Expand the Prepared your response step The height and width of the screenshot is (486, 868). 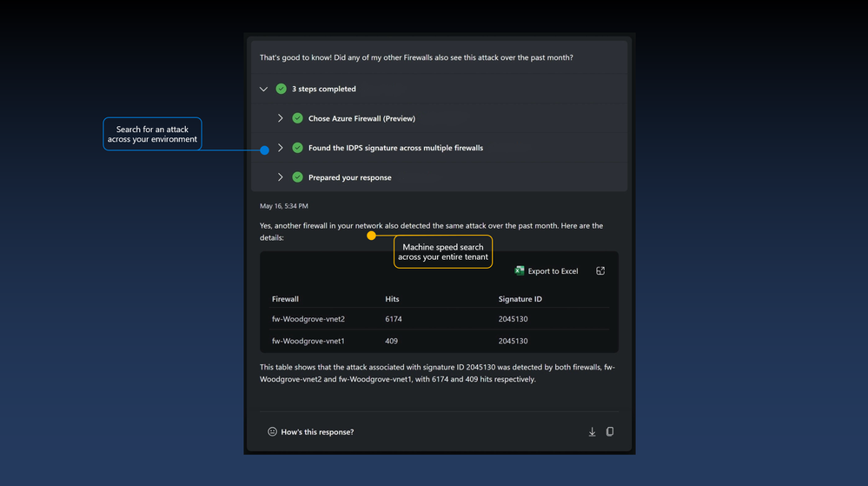tap(280, 177)
